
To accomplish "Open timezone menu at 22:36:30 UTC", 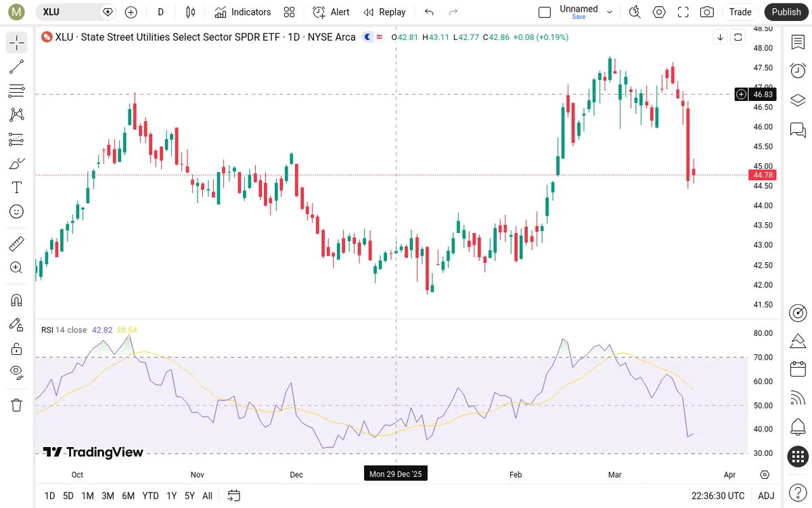I will [718, 496].
